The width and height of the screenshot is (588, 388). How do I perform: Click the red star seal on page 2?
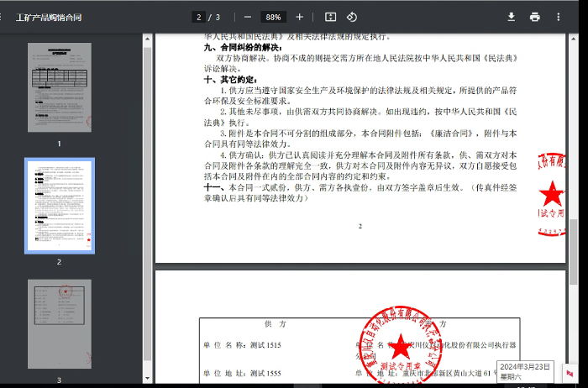[551, 195]
